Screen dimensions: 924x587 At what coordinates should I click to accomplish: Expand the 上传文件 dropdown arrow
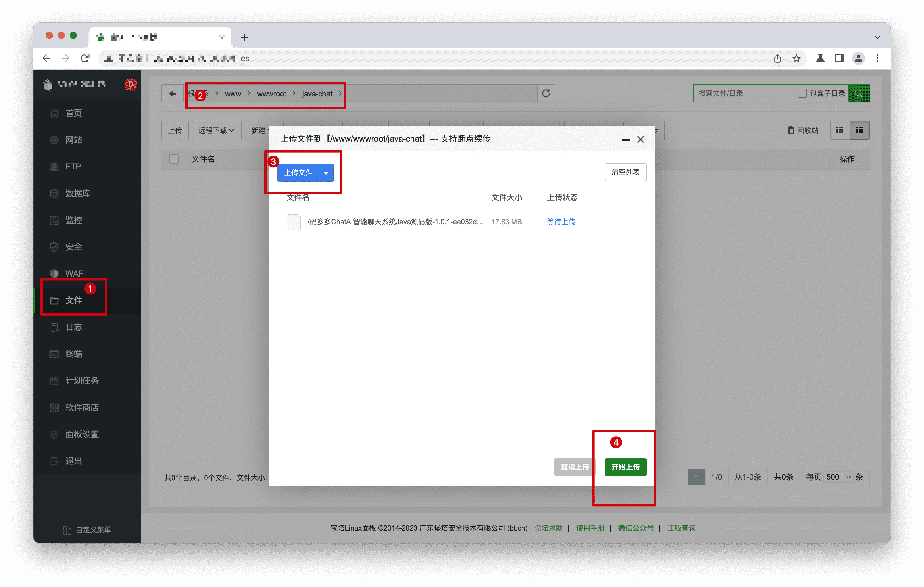[x=326, y=173]
